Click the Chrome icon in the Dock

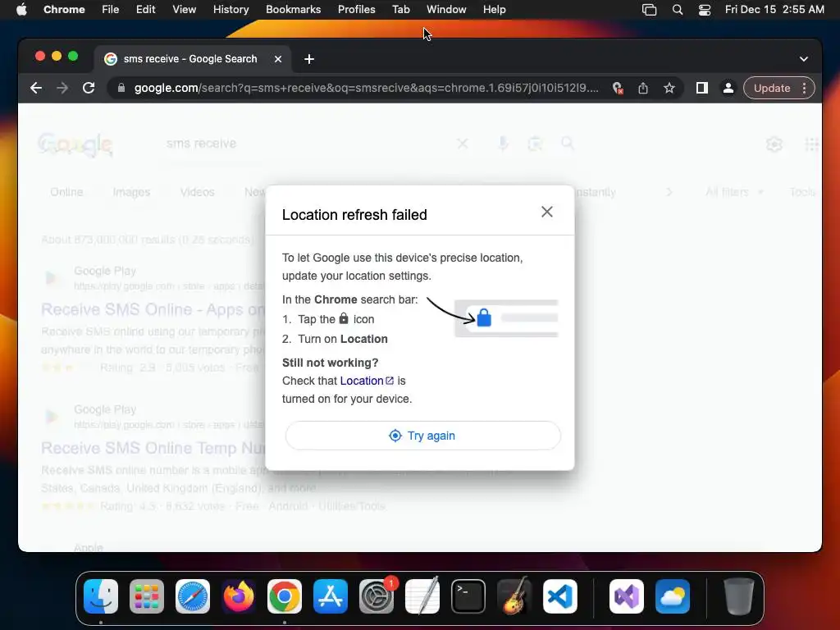click(x=285, y=596)
